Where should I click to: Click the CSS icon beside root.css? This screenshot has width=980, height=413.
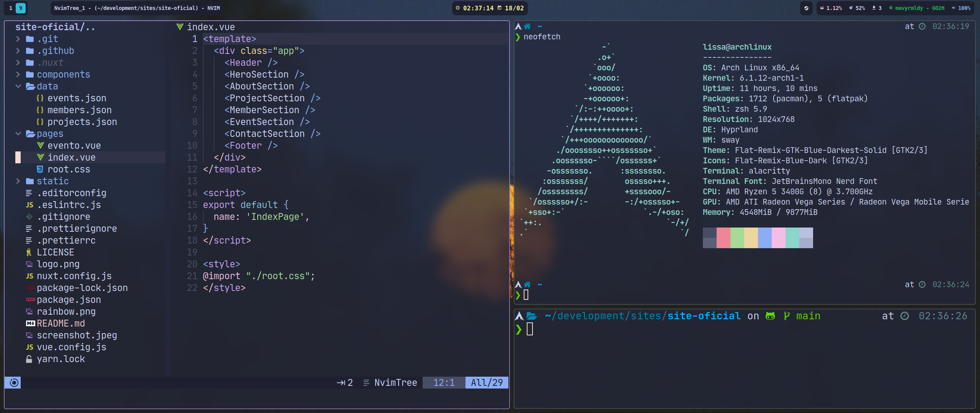click(40, 169)
